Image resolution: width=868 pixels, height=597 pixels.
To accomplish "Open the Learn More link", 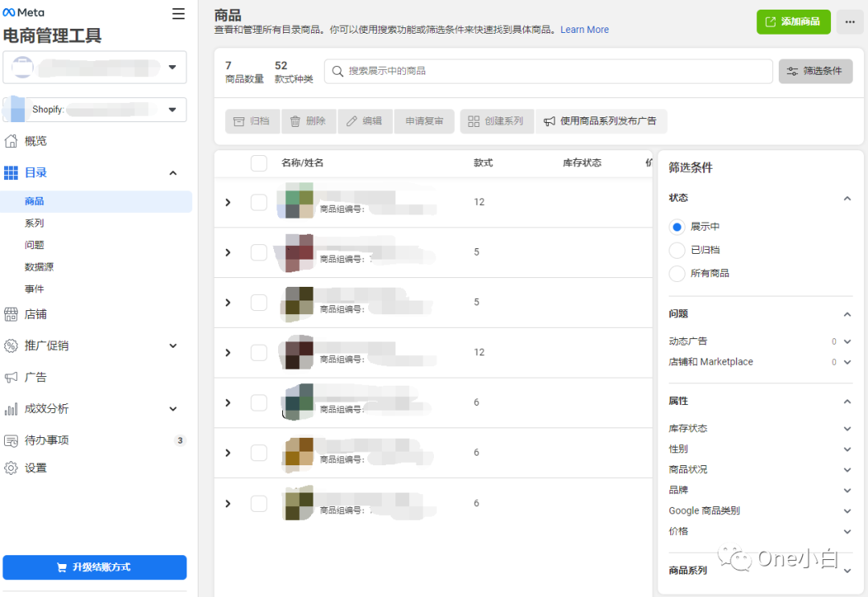I will coord(584,29).
